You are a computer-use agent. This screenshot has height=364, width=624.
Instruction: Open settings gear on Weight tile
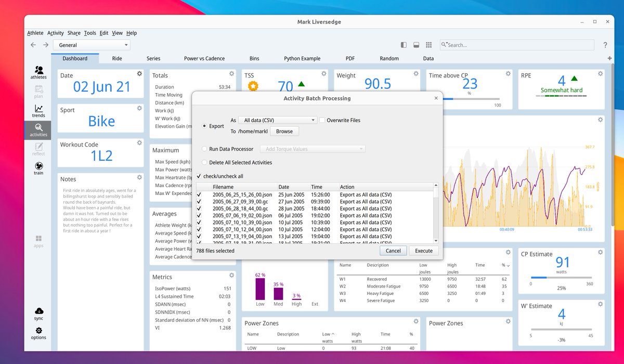pos(416,74)
